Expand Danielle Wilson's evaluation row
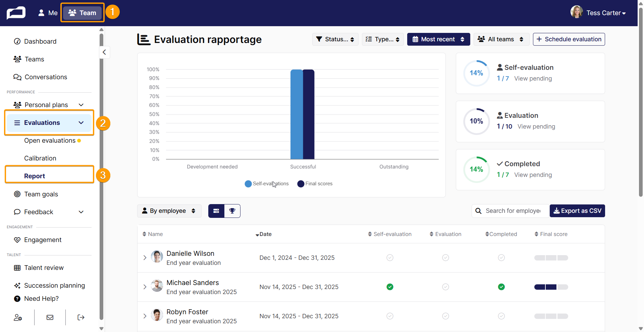This screenshot has height=332, width=644. pyautogui.click(x=145, y=258)
